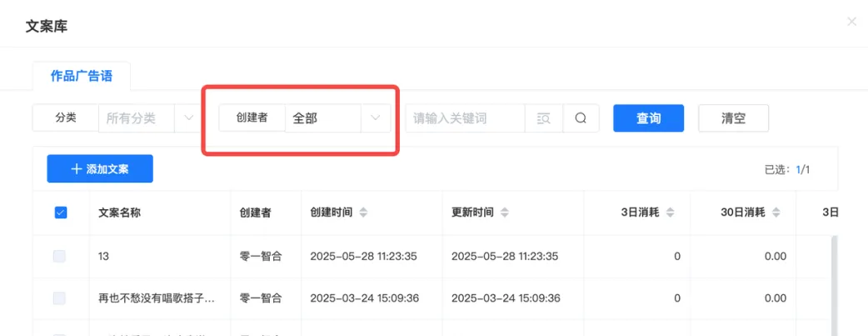Click the 清空 button
The image size is (868, 336).
click(x=734, y=118)
